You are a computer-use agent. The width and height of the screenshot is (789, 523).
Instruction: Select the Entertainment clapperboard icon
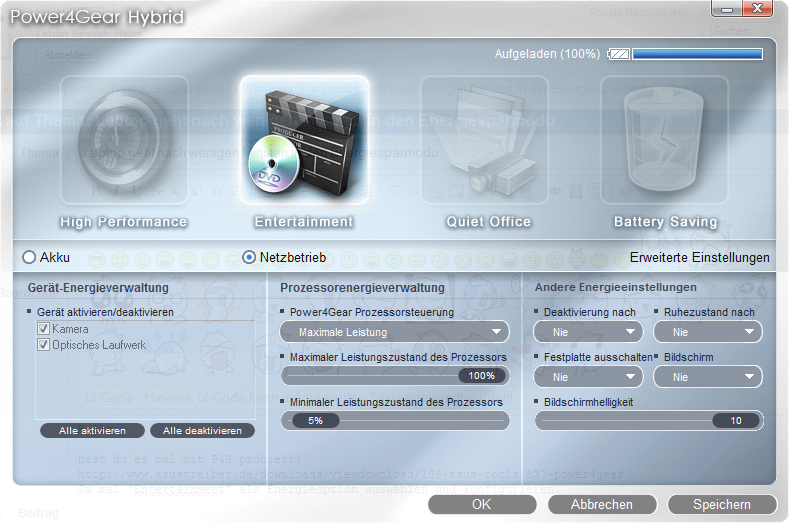(x=304, y=140)
